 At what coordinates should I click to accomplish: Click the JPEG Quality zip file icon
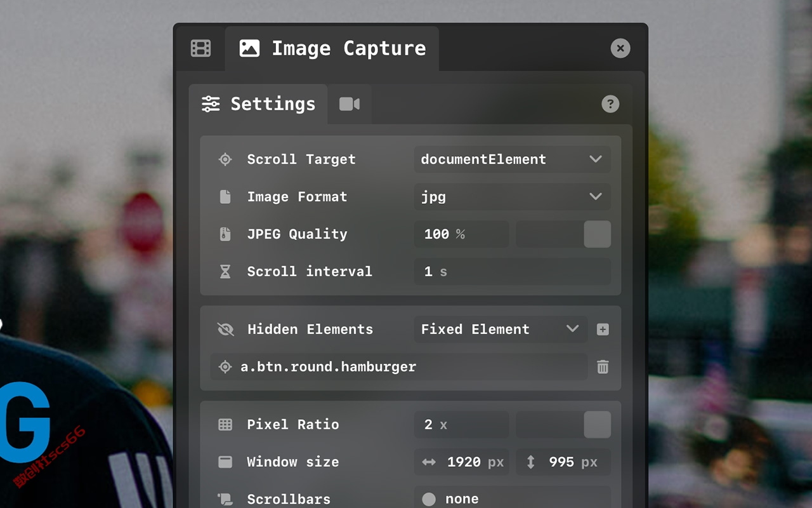(x=225, y=234)
